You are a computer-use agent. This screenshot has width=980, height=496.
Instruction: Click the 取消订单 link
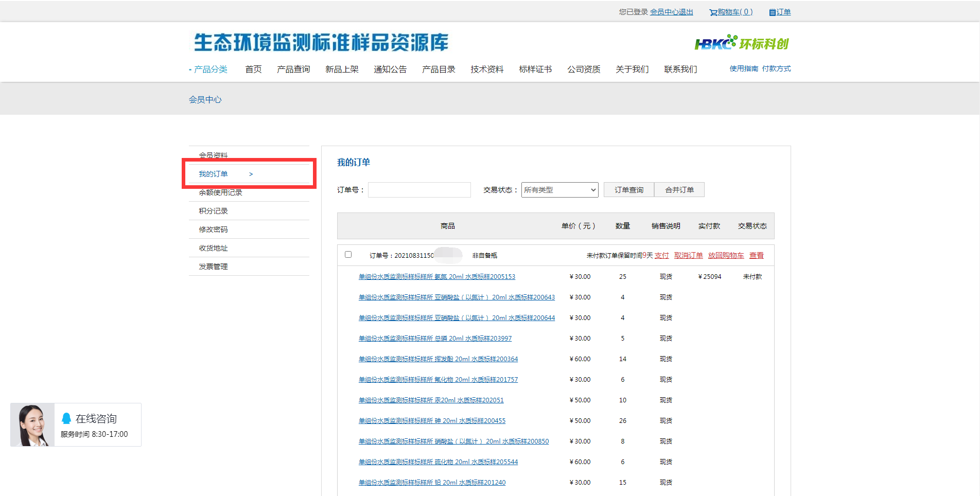pos(688,256)
